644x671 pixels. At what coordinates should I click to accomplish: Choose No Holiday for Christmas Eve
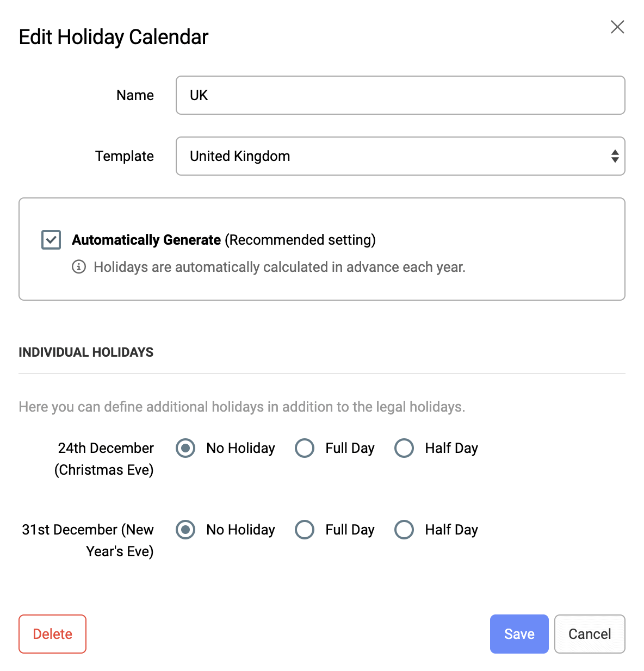(185, 448)
